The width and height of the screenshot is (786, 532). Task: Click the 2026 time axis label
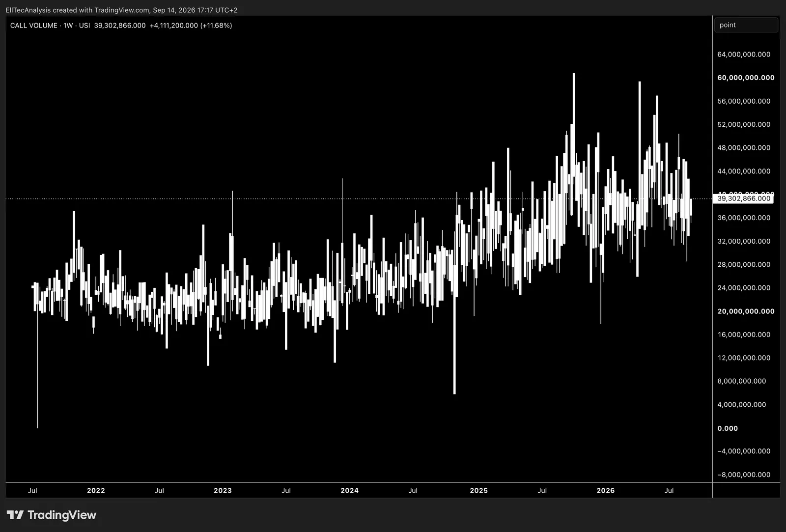(x=606, y=490)
